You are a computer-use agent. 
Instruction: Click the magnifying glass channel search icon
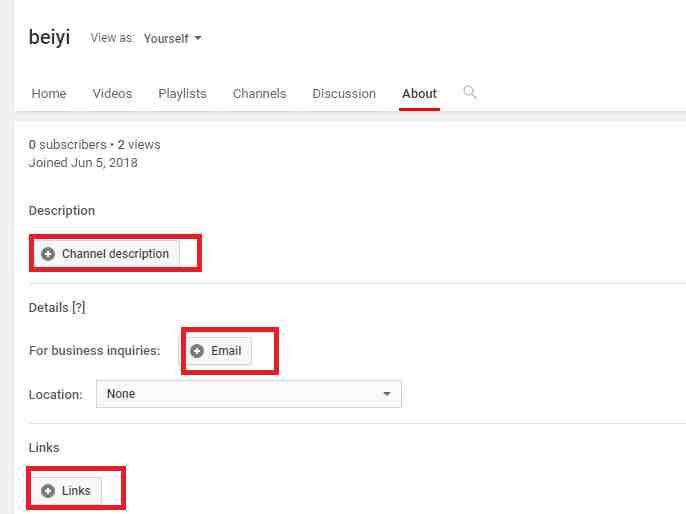(470, 92)
